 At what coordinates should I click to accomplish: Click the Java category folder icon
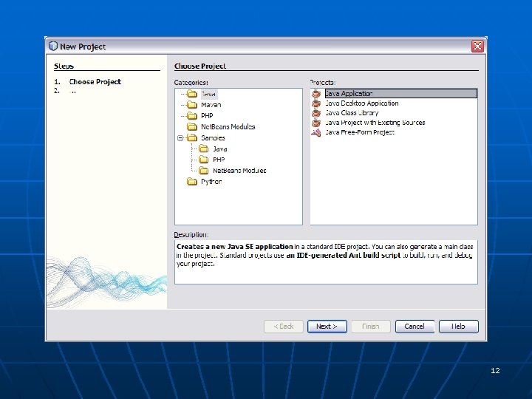192,94
